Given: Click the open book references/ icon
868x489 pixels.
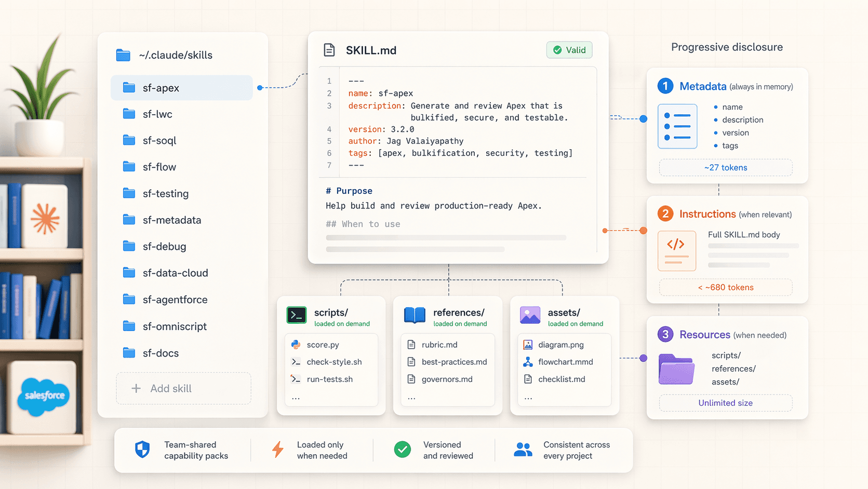Looking at the screenshot, I should [x=415, y=315].
